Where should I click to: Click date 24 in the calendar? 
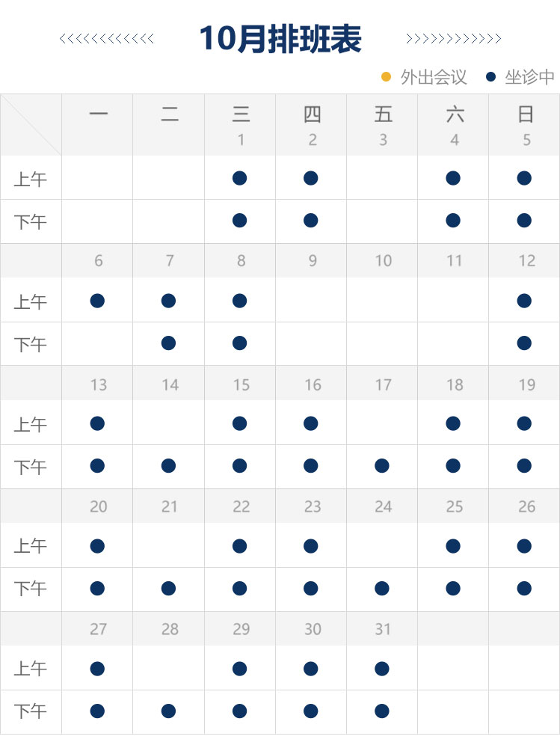pyautogui.click(x=384, y=506)
